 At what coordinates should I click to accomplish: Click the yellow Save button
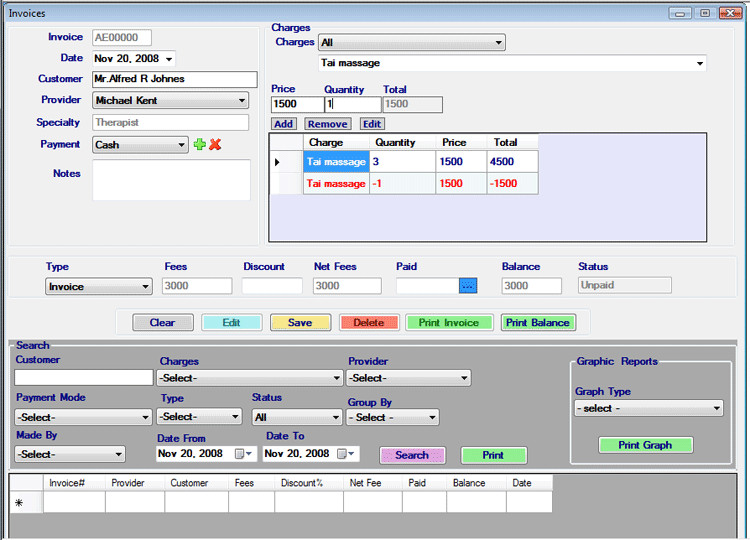click(x=300, y=322)
